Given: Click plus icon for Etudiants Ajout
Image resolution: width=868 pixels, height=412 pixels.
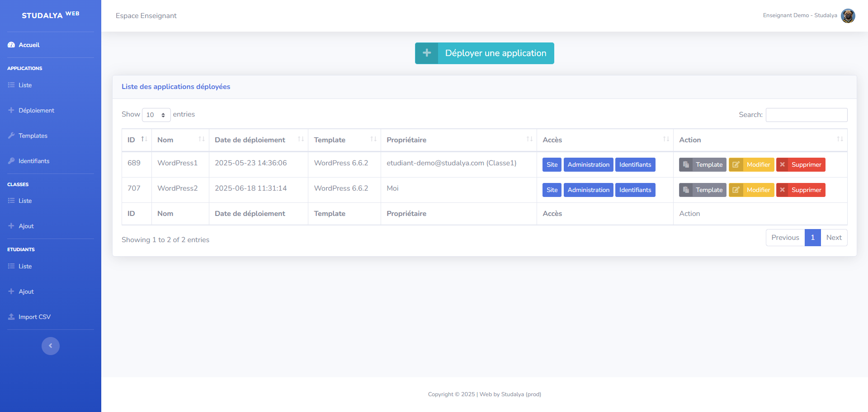Looking at the screenshot, I should tap(11, 291).
